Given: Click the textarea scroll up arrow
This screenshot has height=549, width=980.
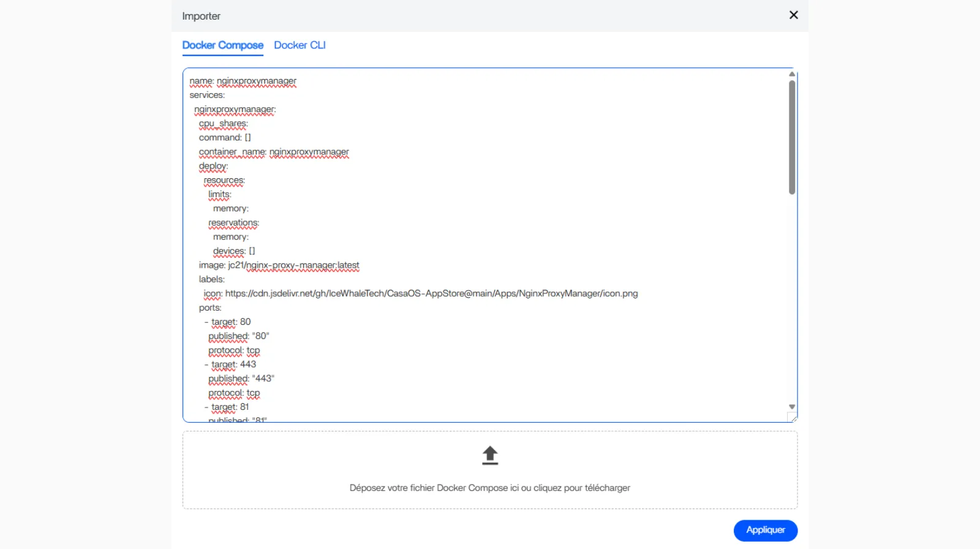Looking at the screenshot, I should (x=791, y=74).
